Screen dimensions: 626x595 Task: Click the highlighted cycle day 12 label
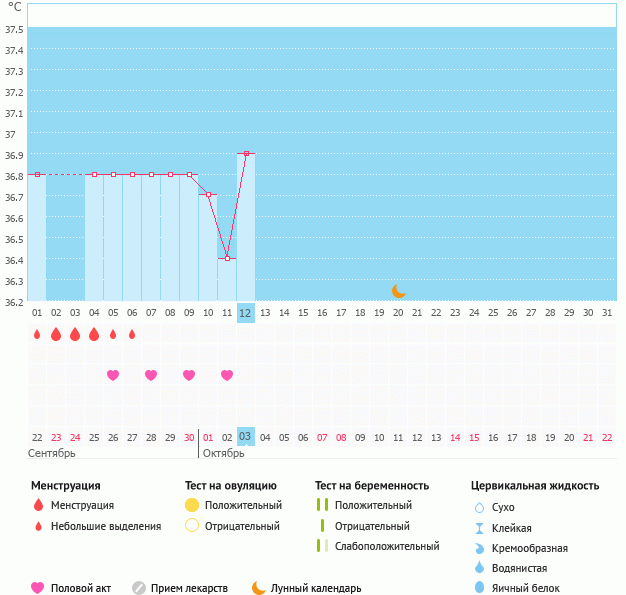pos(246,313)
